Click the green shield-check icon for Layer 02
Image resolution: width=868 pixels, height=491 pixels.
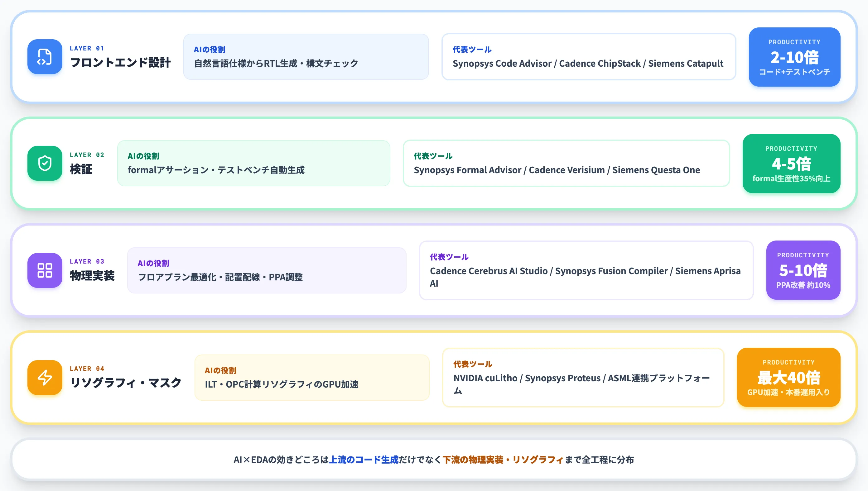click(45, 163)
